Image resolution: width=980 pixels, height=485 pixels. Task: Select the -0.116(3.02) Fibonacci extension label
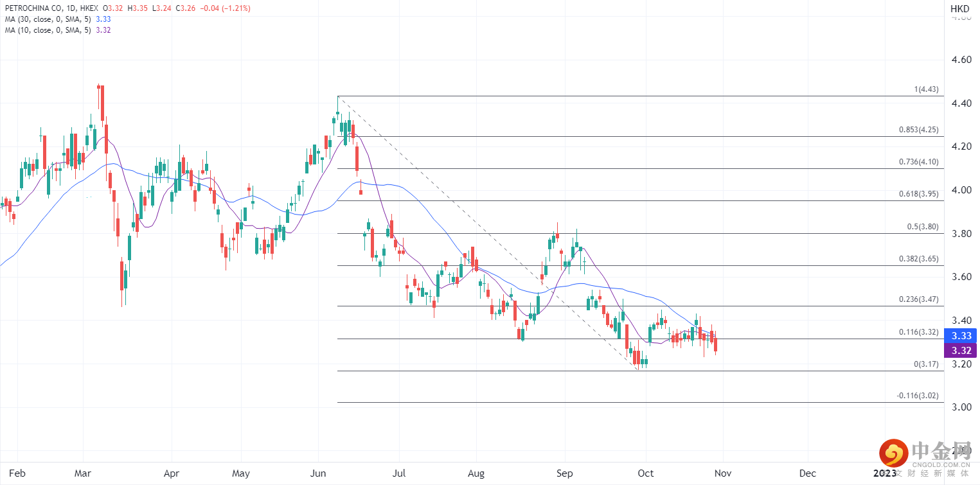(x=918, y=396)
